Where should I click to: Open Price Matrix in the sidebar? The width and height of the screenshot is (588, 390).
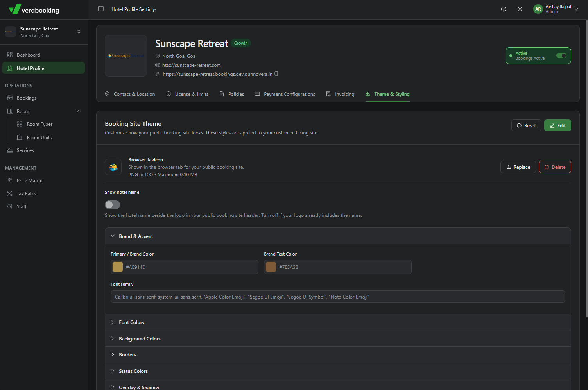pyautogui.click(x=44, y=180)
